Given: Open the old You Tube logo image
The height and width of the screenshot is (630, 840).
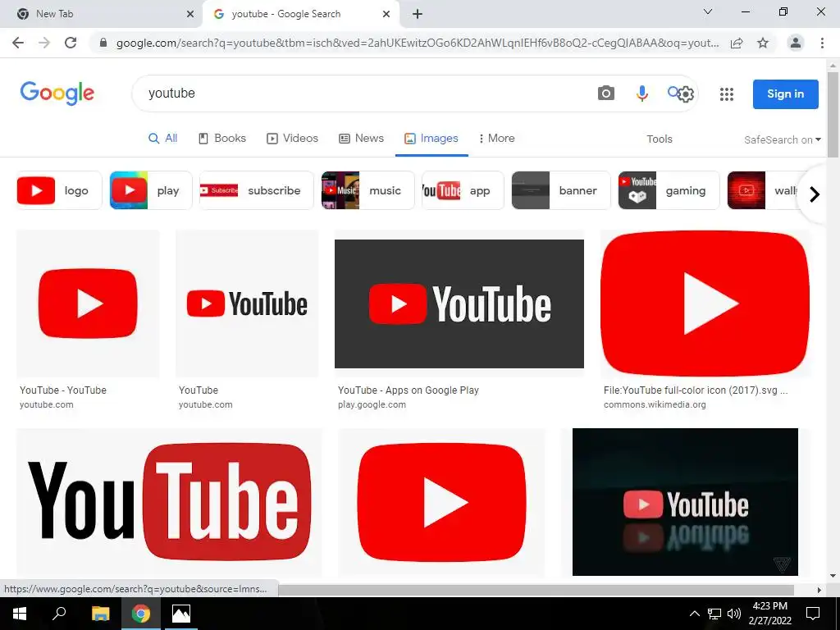Looking at the screenshot, I should [169, 503].
